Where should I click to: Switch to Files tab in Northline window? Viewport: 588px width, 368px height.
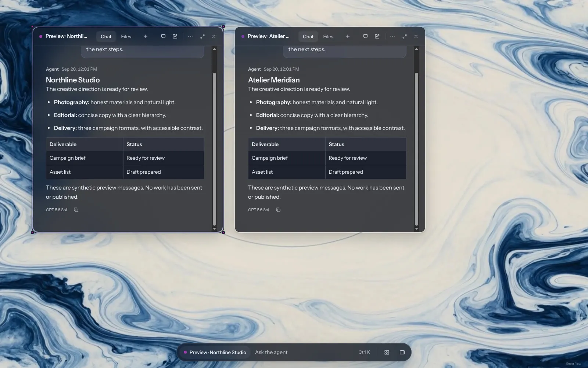point(126,36)
